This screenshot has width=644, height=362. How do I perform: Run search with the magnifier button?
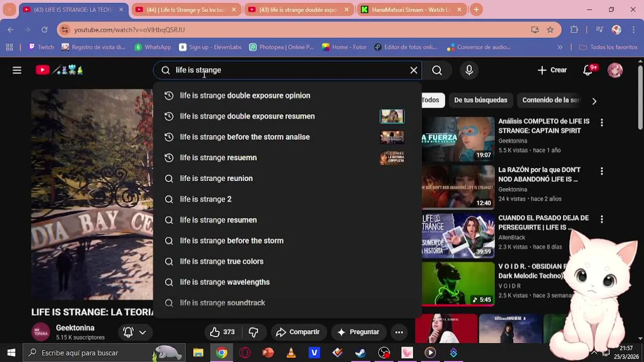point(437,70)
